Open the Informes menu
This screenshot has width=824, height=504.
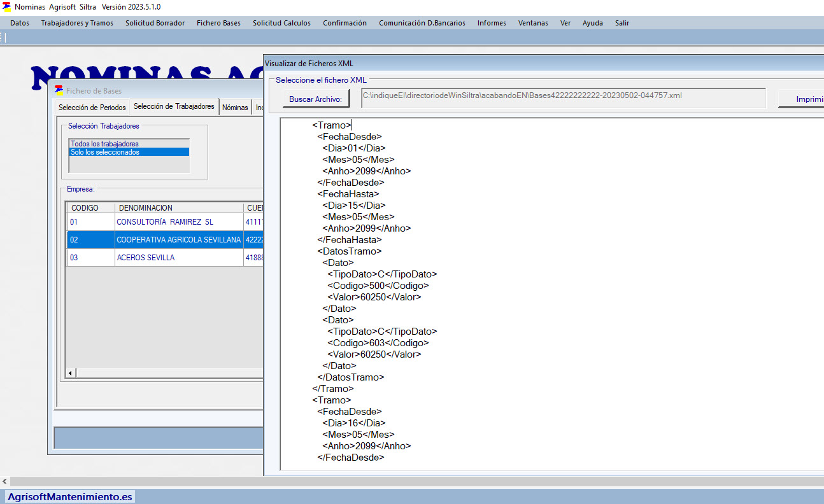click(x=492, y=23)
